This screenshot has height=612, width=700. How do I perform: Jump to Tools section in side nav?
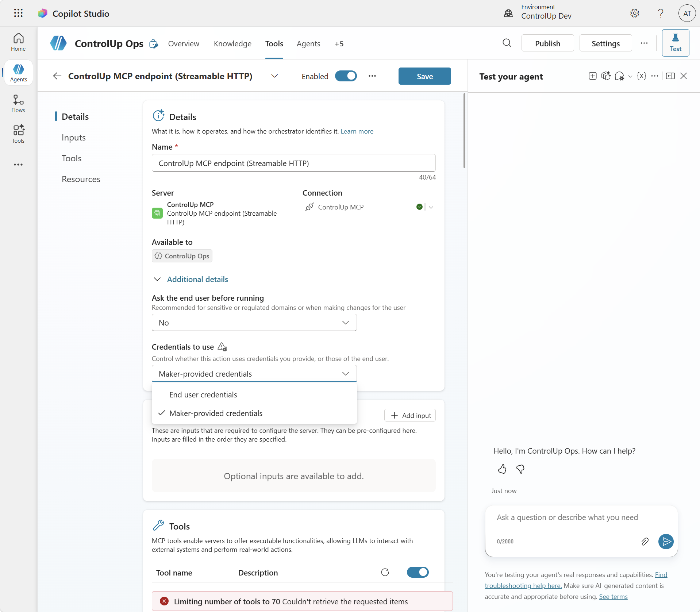pos(72,158)
